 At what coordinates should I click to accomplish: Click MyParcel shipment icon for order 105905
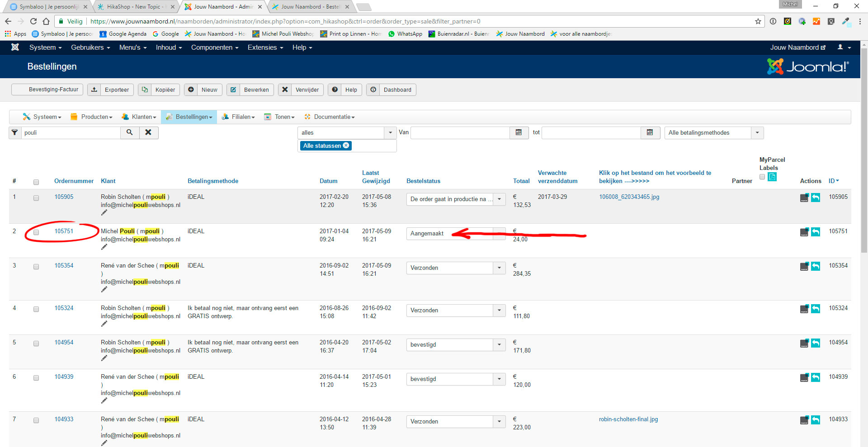coord(804,198)
